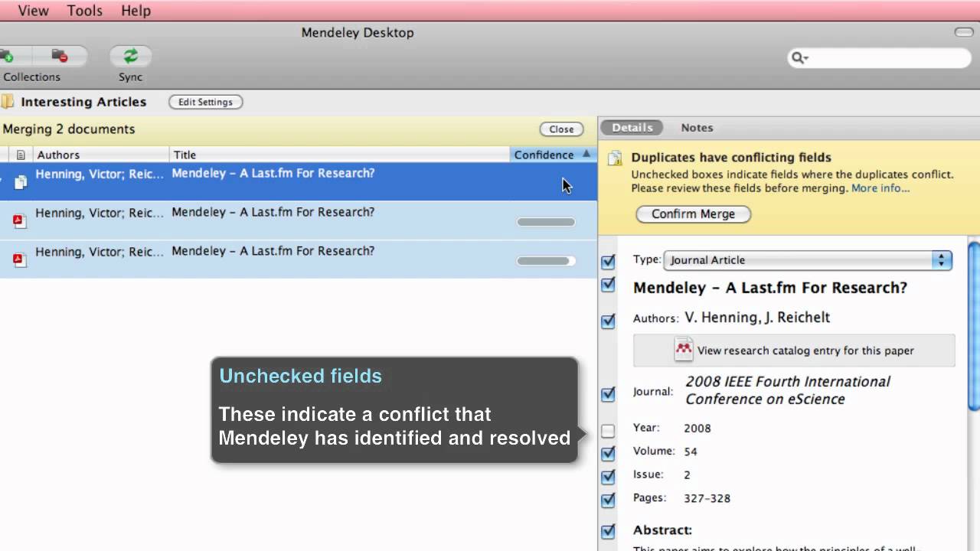Viewport: 980px width, 551px height.
Task: Click the Sync toolbar icon
Action: point(130,56)
